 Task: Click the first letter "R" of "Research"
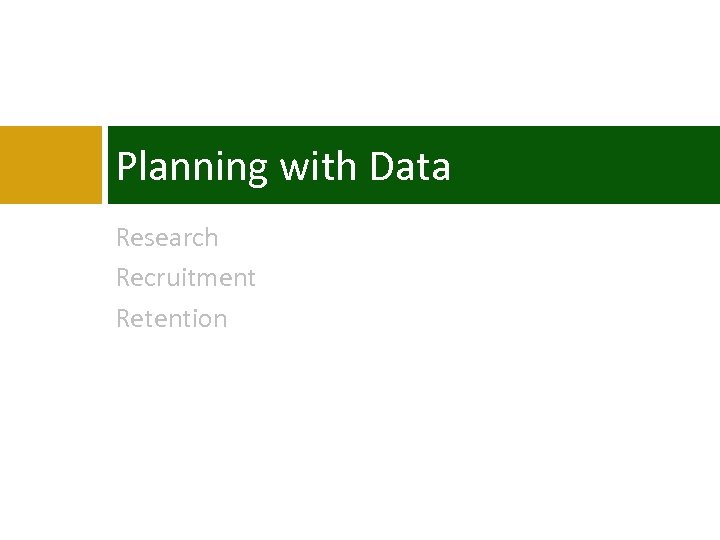[123, 238]
